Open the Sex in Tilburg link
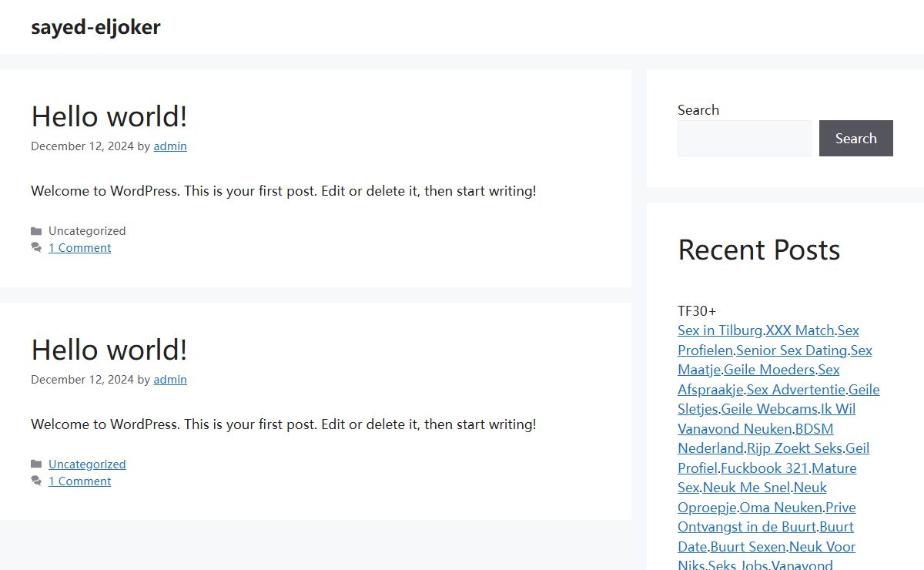This screenshot has height=570, width=924. tap(720, 330)
